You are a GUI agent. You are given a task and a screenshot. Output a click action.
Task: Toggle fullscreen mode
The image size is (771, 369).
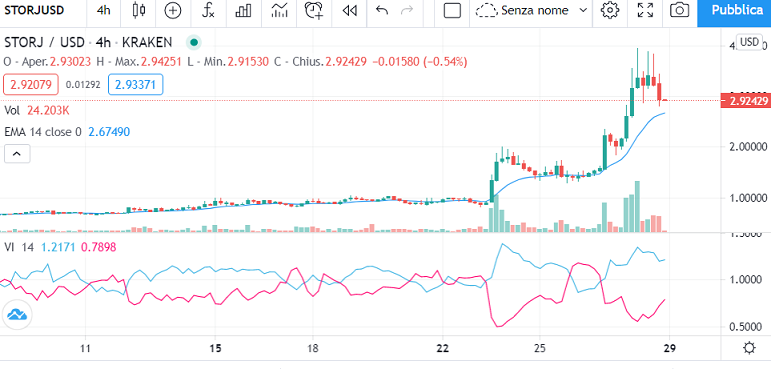click(645, 10)
